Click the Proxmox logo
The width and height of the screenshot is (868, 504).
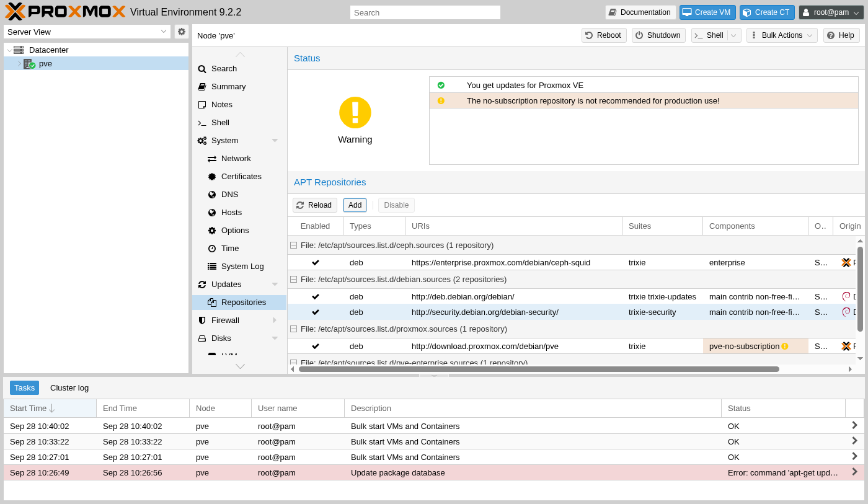(65, 12)
